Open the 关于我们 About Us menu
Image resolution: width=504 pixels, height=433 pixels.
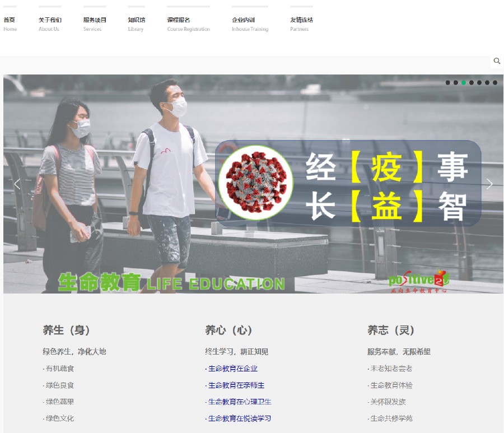tap(50, 24)
